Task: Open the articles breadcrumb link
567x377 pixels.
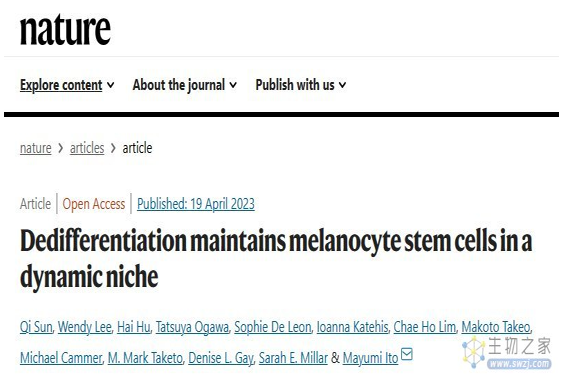Action: [x=87, y=148]
